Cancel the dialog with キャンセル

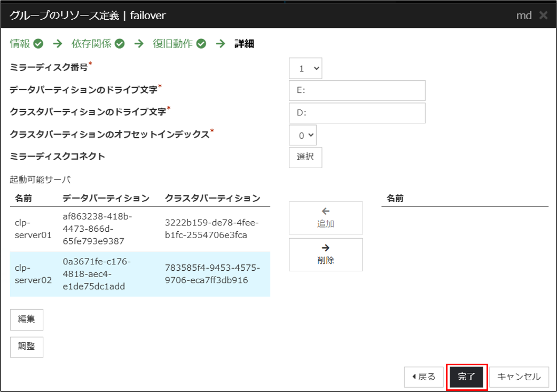pos(519,377)
